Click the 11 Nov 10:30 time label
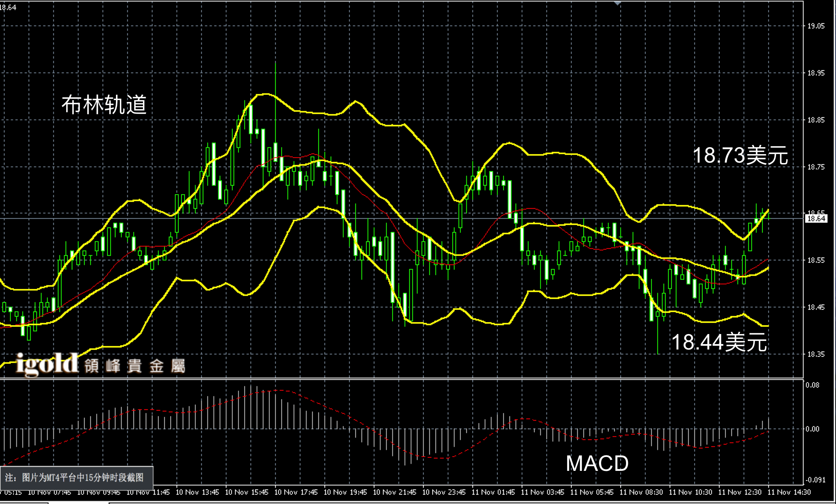Viewport: 836px width, 504px height. (690, 492)
